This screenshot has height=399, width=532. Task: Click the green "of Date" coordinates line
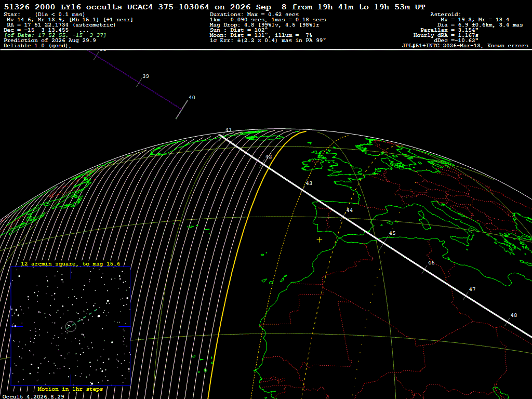pos(55,35)
